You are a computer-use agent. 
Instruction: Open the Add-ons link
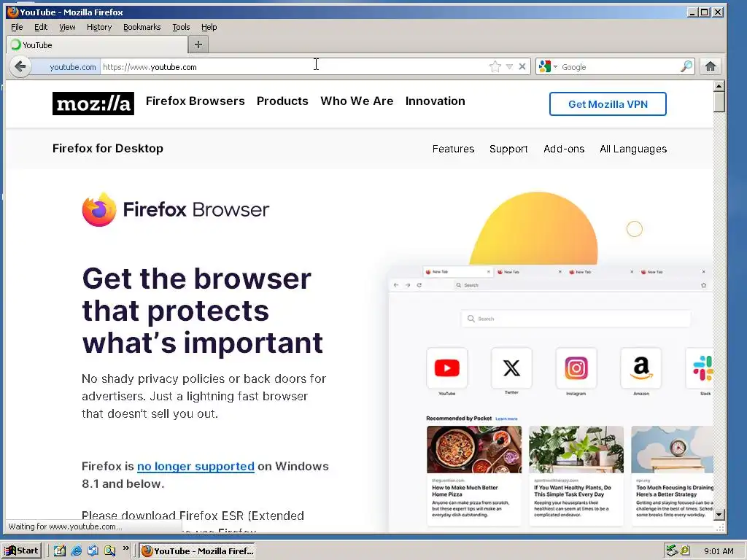click(564, 149)
